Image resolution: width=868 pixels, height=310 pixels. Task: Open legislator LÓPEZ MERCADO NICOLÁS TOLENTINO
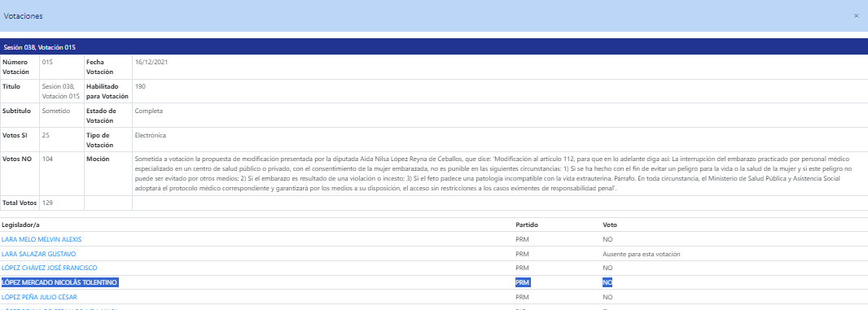point(59,282)
